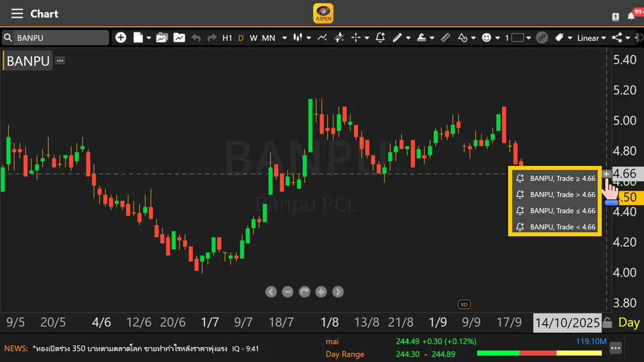Viewport: 644px width, 362px height.
Task: Select the ruler measurement tool
Action: [x=445, y=38]
